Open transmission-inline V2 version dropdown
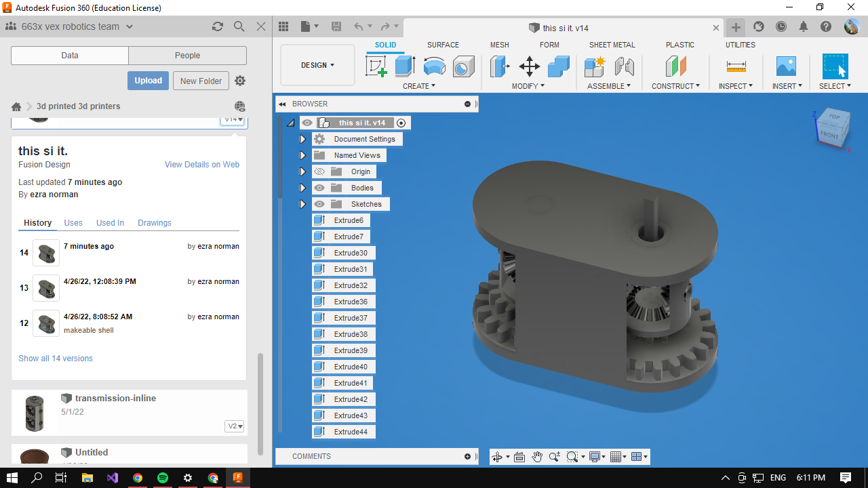 click(x=235, y=426)
